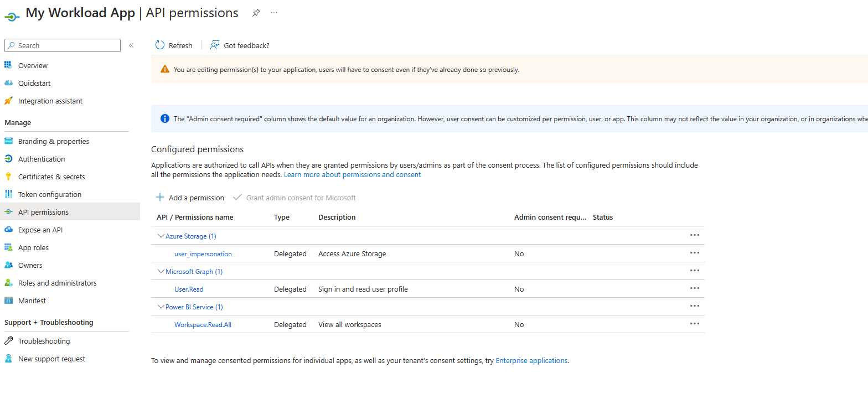Viewport: 868px width, 404px height.
Task: Open the header more options ellipsis
Action: tap(274, 13)
